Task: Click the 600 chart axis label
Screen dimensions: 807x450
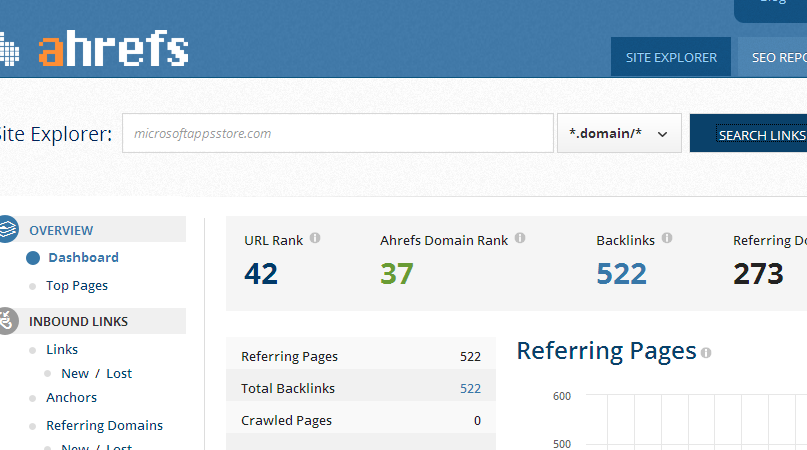Action: [562, 396]
